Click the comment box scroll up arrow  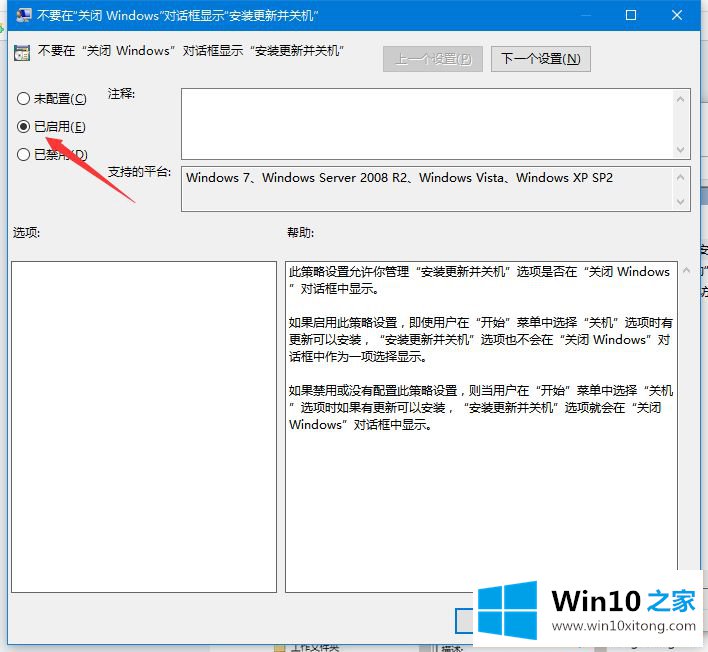tap(680, 99)
